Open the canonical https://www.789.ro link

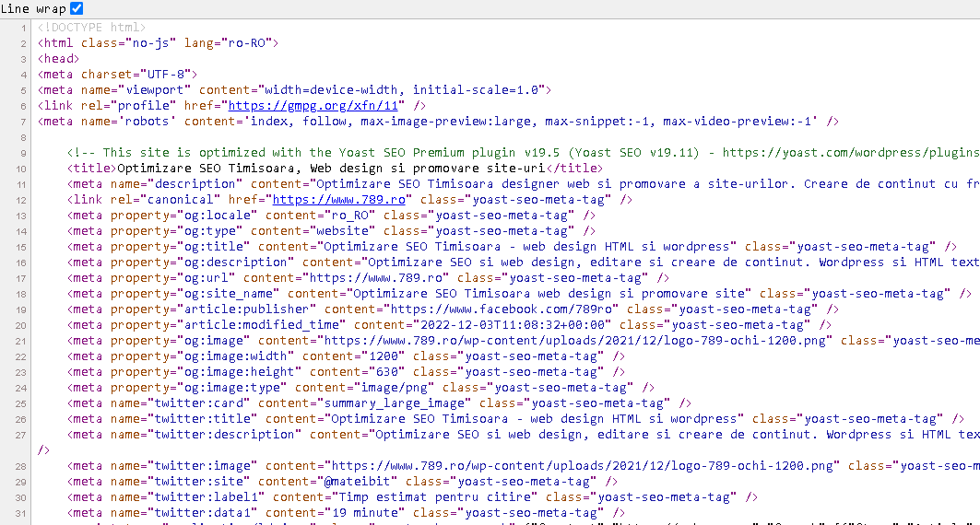[346, 199]
